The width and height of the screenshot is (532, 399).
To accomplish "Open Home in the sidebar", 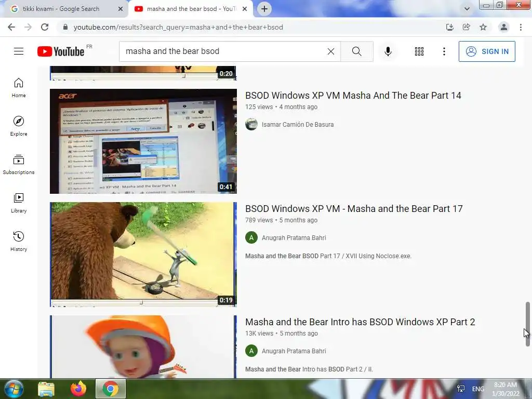I will (19, 88).
